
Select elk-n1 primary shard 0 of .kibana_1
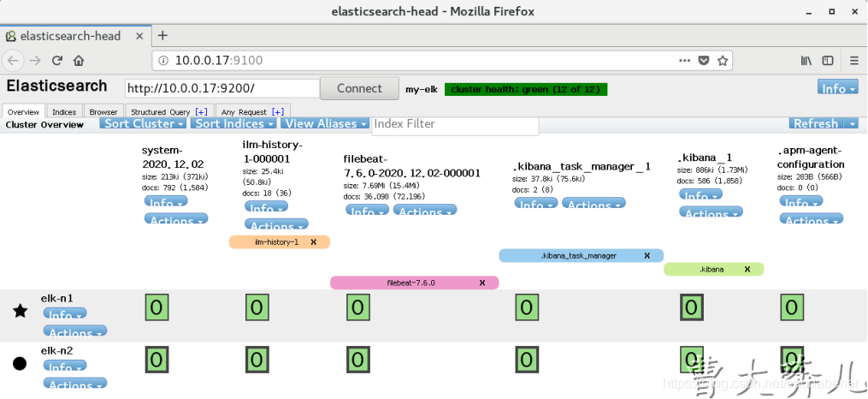pyautogui.click(x=692, y=307)
